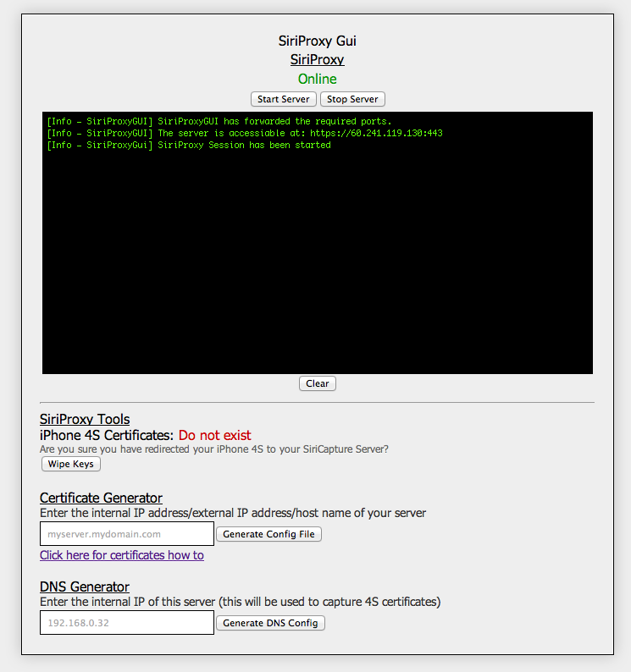Focus the myserver.mydomain.com hostname field
Image resolution: width=631 pixels, height=672 pixels.
click(x=127, y=533)
